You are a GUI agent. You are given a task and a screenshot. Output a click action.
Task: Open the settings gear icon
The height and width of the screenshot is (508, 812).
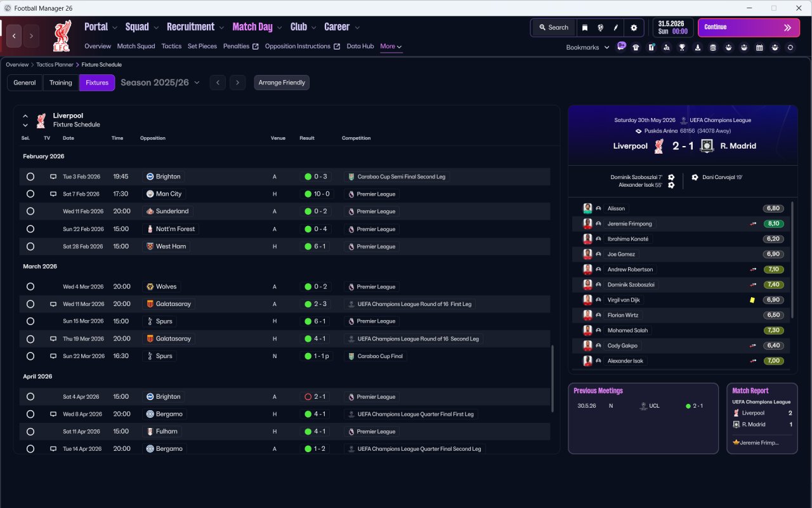pyautogui.click(x=634, y=27)
